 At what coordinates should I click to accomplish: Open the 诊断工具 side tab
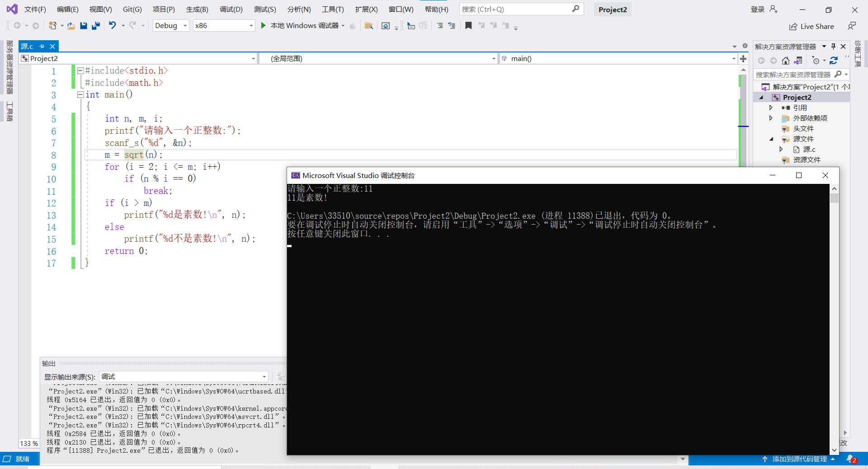click(x=858, y=54)
